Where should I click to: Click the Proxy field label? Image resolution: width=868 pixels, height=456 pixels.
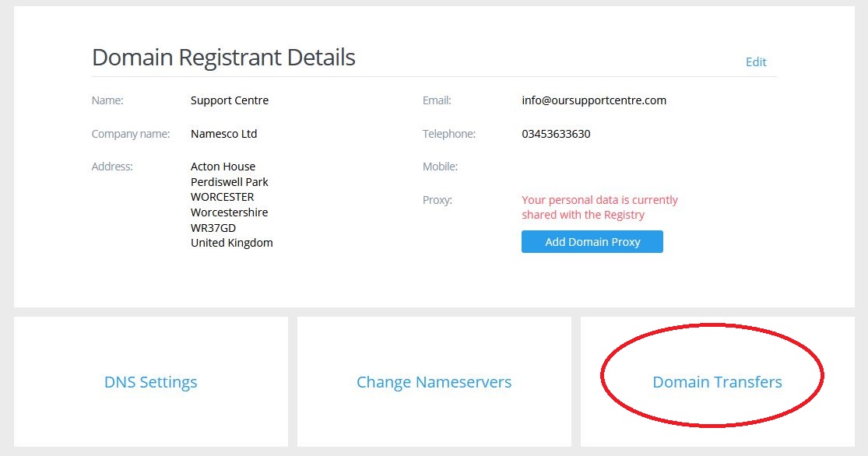[438, 200]
